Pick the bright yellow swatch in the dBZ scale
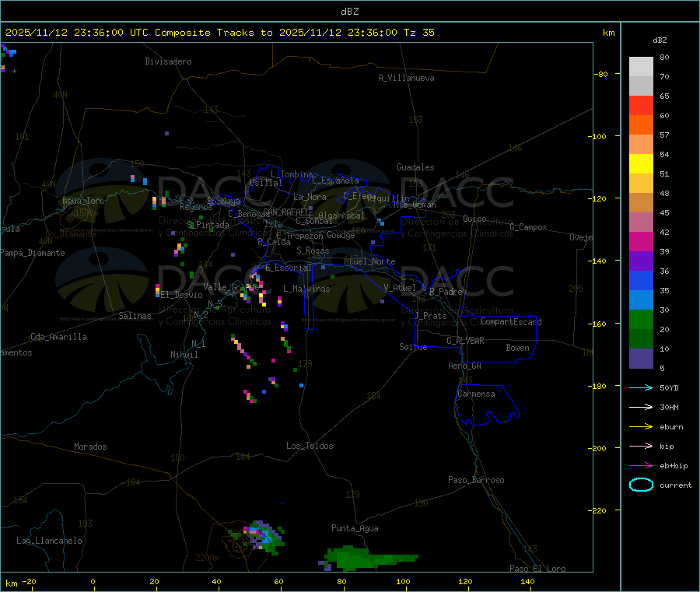Screen dimensions: 700x592 pyautogui.click(x=641, y=164)
